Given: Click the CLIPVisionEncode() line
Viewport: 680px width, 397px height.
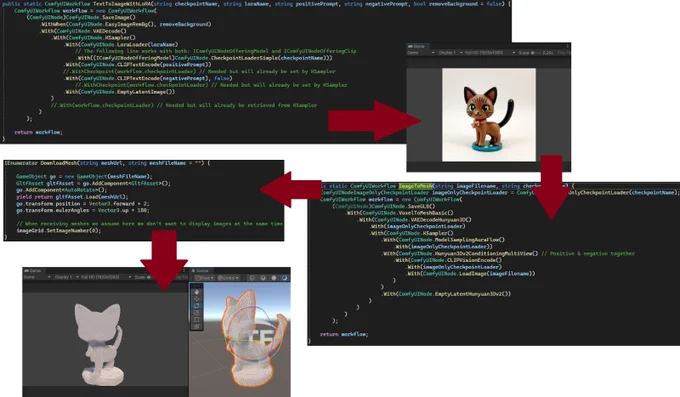Looking at the screenshot, I should tap(448, 260).
